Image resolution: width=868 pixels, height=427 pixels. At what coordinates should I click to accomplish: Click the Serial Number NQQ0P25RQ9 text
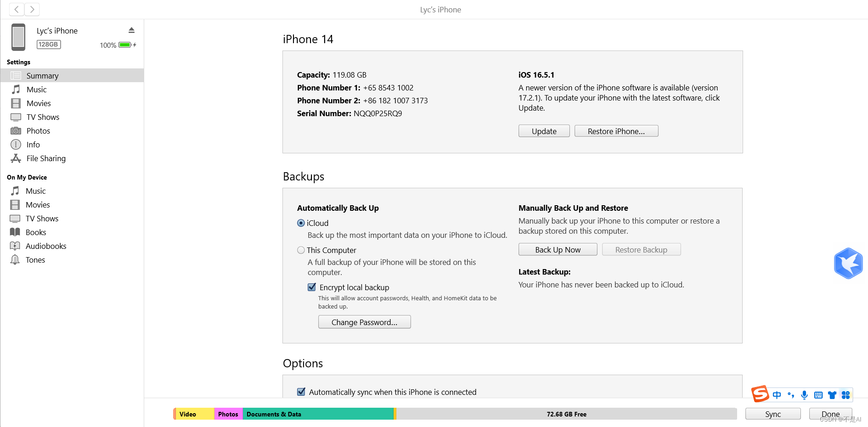(x=349, y=113)
